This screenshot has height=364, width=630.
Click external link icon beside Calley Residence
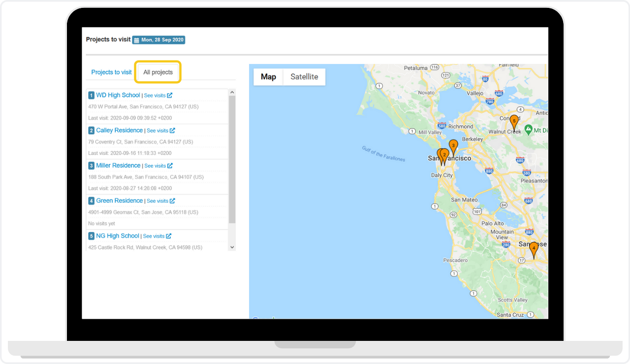coord(172,131)
